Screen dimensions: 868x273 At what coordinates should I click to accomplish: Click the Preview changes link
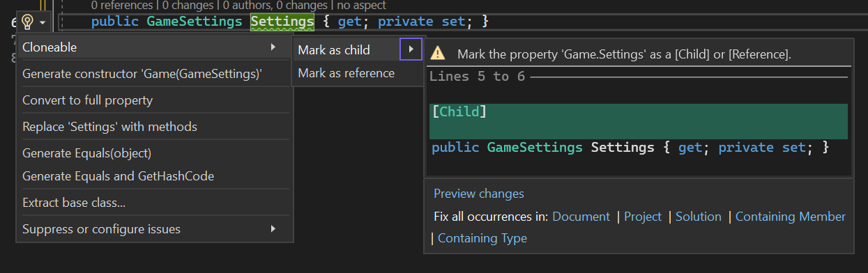click(x=479, y=194)
